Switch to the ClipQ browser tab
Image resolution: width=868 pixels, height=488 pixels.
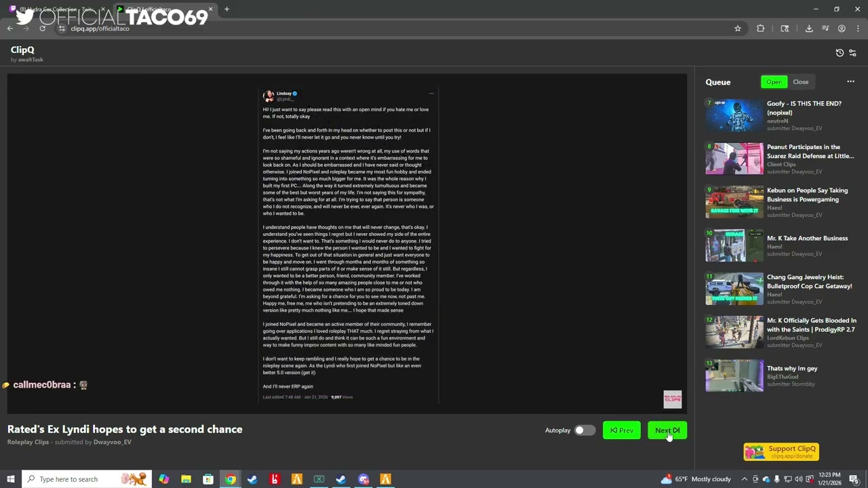pos(165,9)
